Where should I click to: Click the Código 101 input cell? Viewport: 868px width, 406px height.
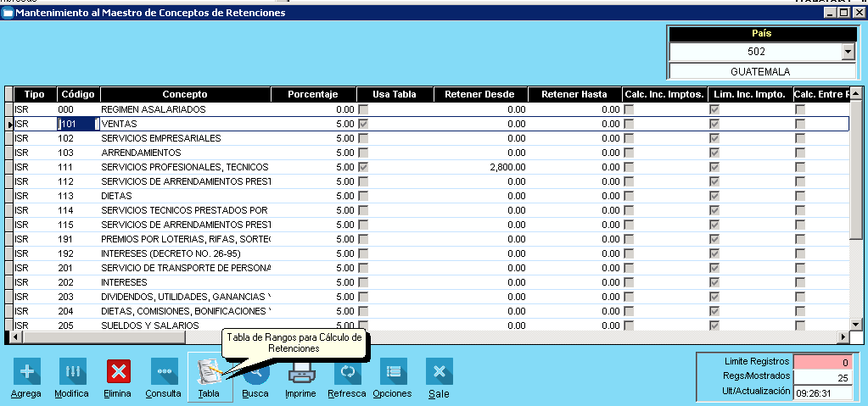tap(77, 124)
